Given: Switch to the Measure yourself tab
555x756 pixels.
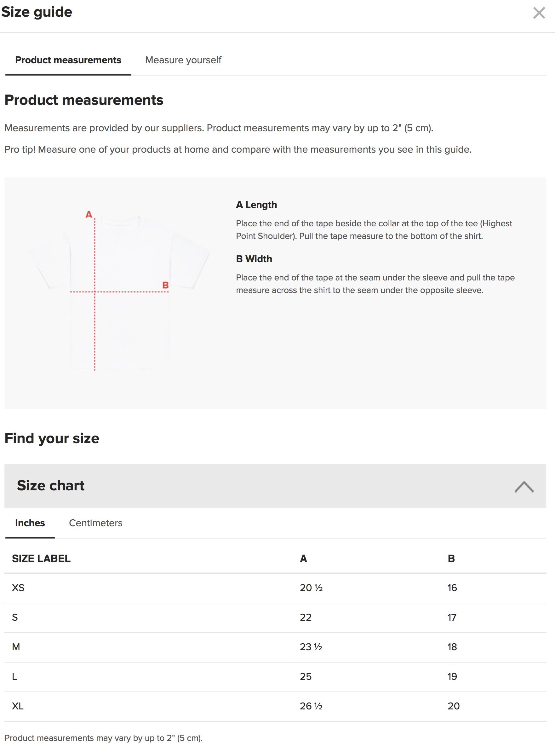Looking at the screenshot, I should (x=183, y=60).
